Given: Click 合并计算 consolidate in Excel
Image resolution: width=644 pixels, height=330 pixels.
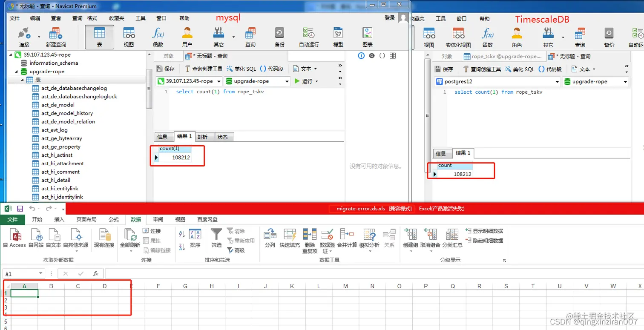Looking at the screenshot, I should tap(347, 238).
